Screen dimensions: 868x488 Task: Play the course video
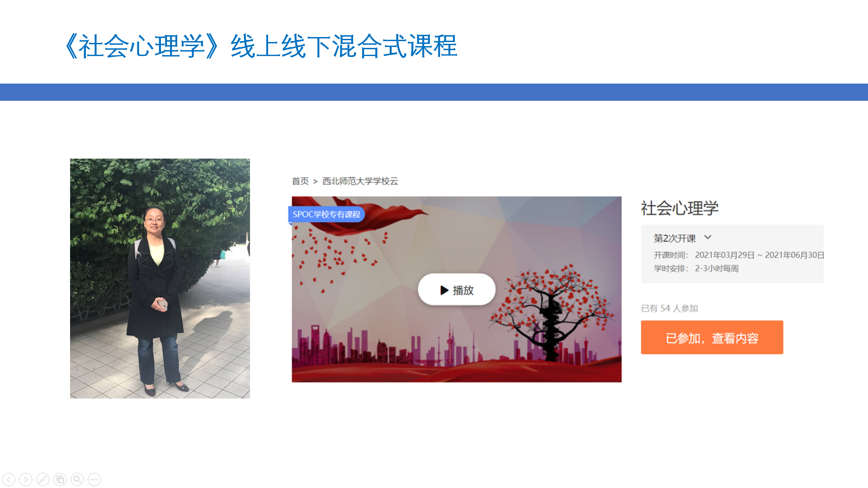click(x=457, y=290)
